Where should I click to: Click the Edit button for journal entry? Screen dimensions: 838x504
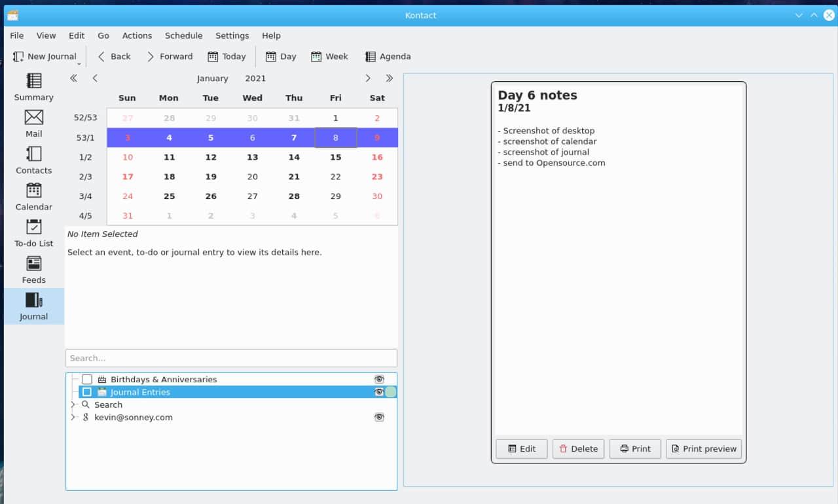click(521, 449)
